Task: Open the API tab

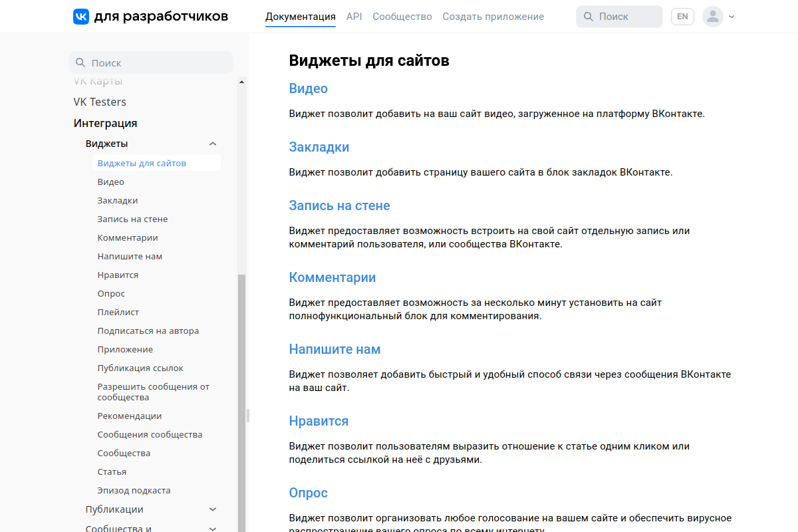Action: 354,17
